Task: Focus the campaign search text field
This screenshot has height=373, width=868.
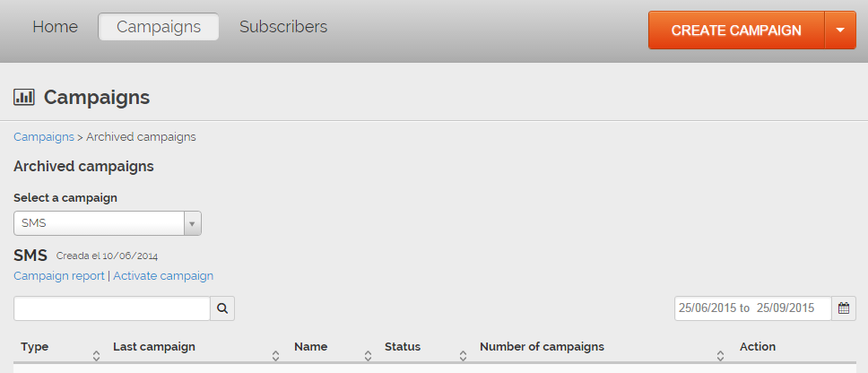Action: click(x=112, y=308)
